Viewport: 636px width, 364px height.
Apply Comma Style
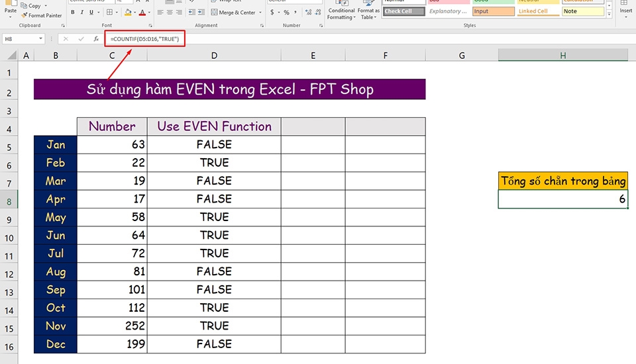pyautogui.click(x=295, y=13)
